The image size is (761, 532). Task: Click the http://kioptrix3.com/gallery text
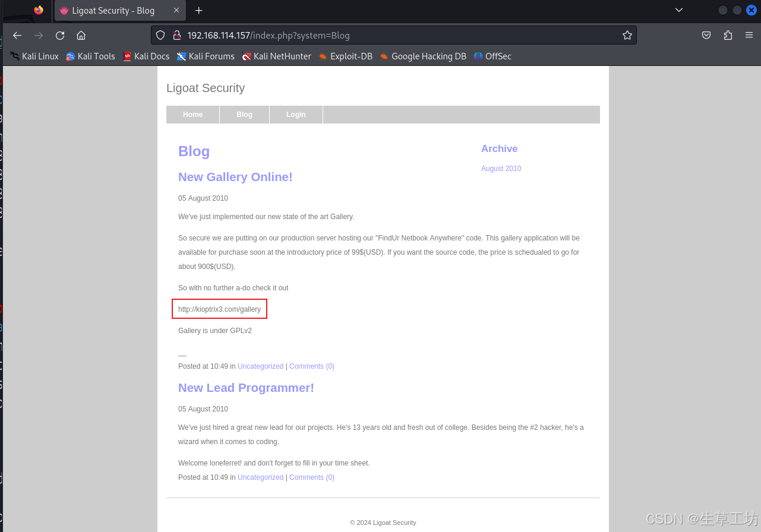click(x=219, y=309)
